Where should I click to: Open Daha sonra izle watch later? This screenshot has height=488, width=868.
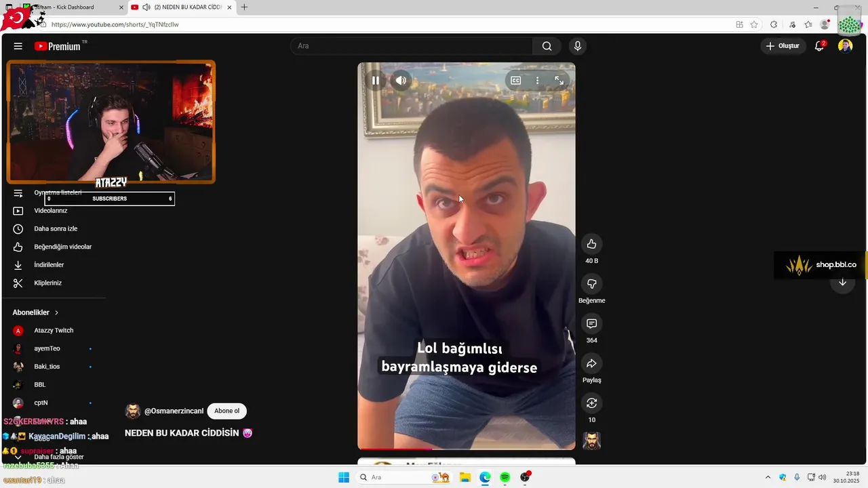point(54,229)
